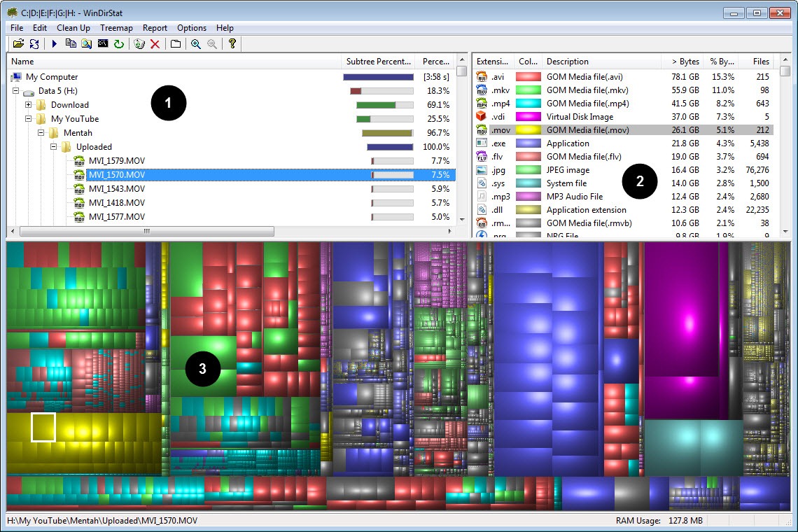Collapse the My YouTube folder
The width and height of the screenshot is (798, 532).
(29, 119)
